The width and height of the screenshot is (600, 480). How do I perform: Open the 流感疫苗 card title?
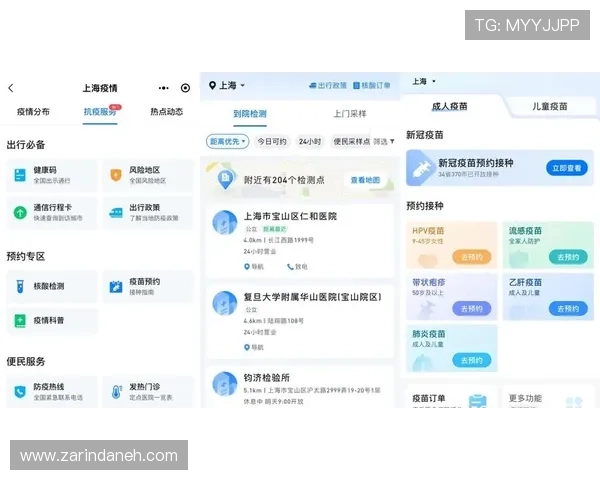pos(525,231)
